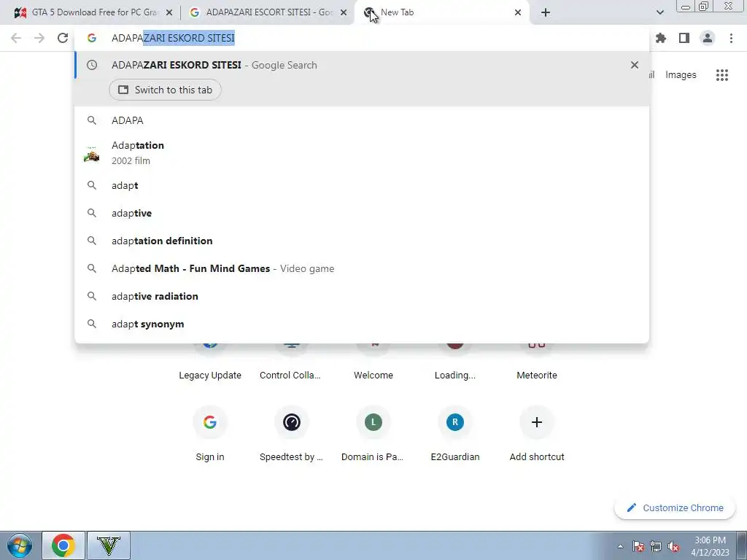The image size is (747, 560).
Task: Open the profile avatar icon
Action: click(708, 38)
